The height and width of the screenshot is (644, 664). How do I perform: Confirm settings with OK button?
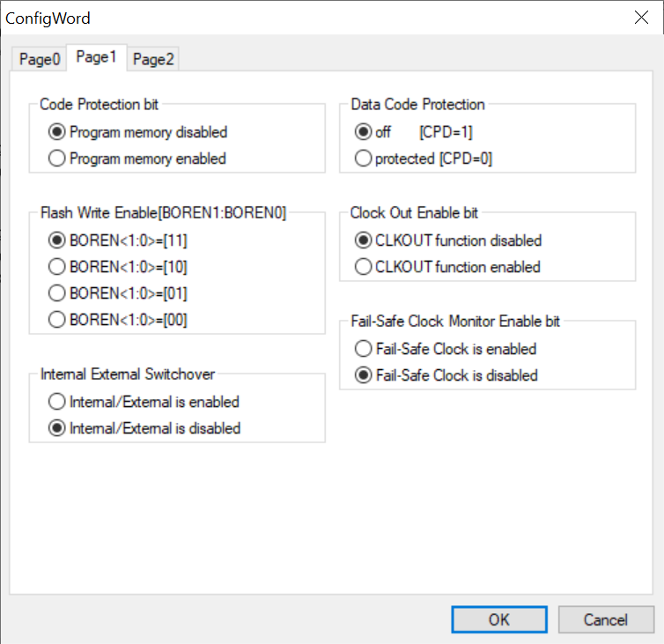tap(499, 620)
